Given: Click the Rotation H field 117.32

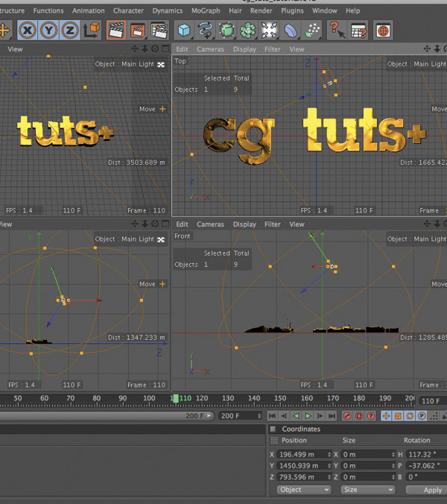Looking at the screenshot, I should pos(426,455).
